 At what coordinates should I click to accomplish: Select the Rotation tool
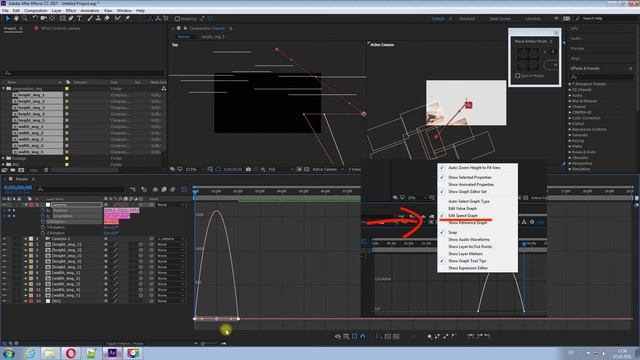pos(35,18)
